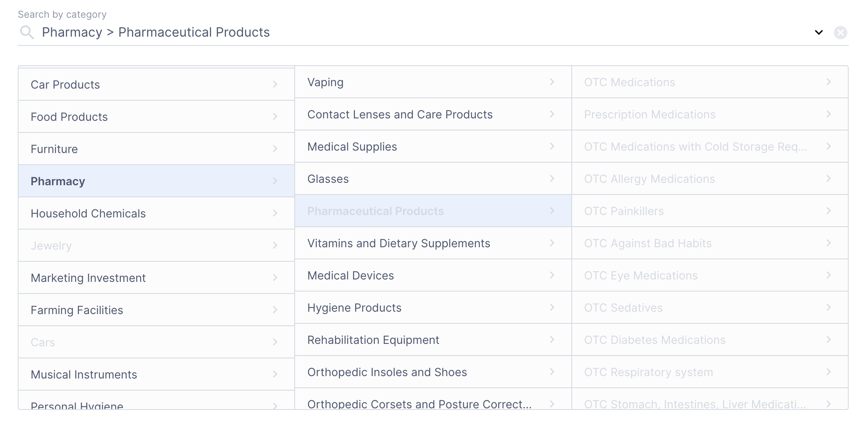Open Contact Lenses and Care Products
The image size is (868, 422).
pos(433,114)
